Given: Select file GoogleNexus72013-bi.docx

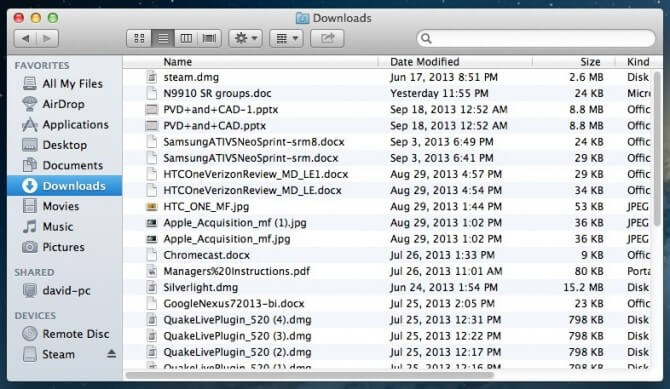Looking at the screenshot, I should [389, 304].
